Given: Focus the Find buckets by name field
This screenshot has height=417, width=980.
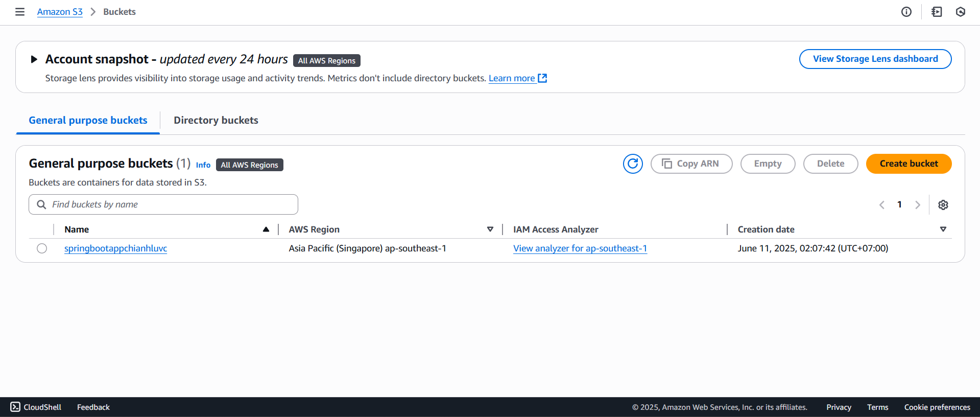Looking at the screenshot, I should 163,204.
